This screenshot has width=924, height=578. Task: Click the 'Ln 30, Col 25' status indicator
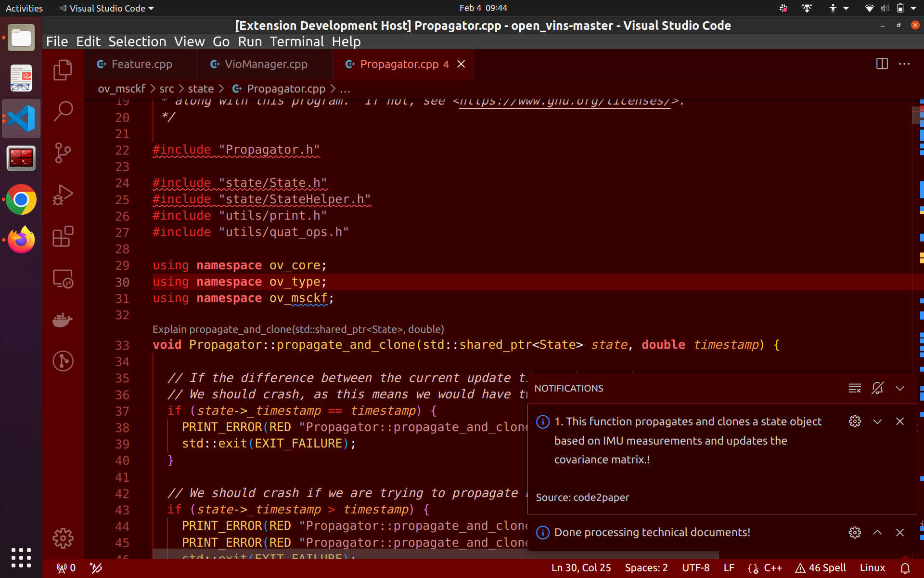pos(581,568)
